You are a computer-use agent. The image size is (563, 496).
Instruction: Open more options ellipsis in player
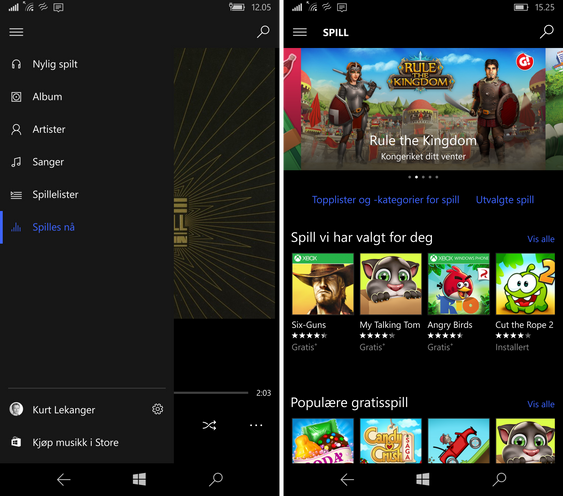[x=256, y=426]
